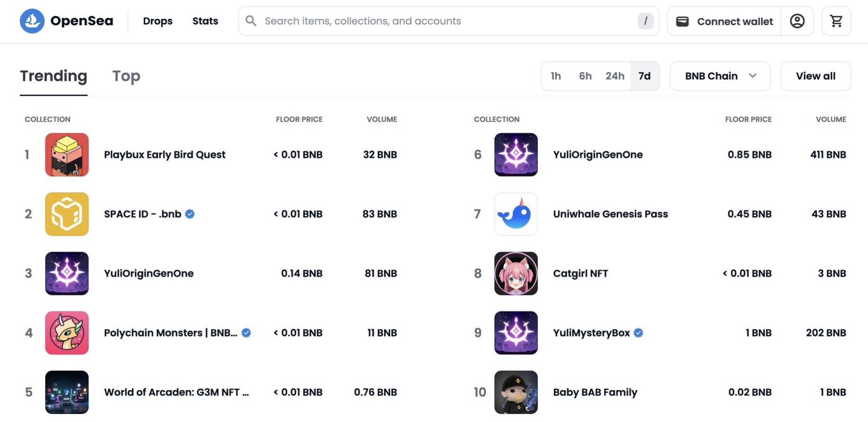Click the slash shortcut key badge

[645, 21]
